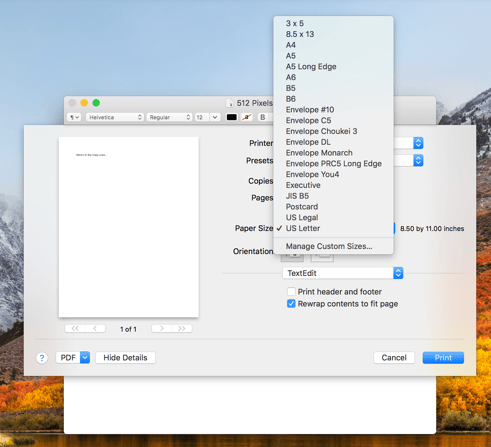Choose Envelope You4 paper size
Image resolution: width=491 pixels, height=447 pixels.
[x=333, y=174]
